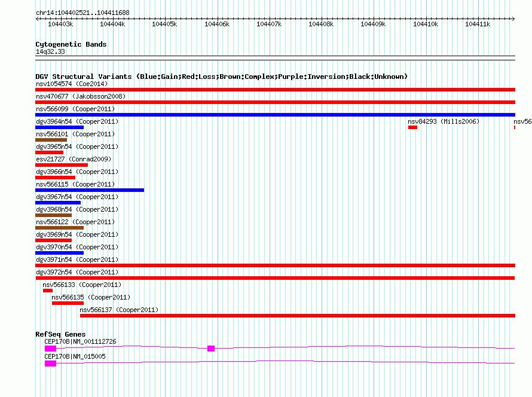The image size is (532, 397).
Task: Open the nsv566101 (Cooper2011) label
Action: click(x=75, y=134)
